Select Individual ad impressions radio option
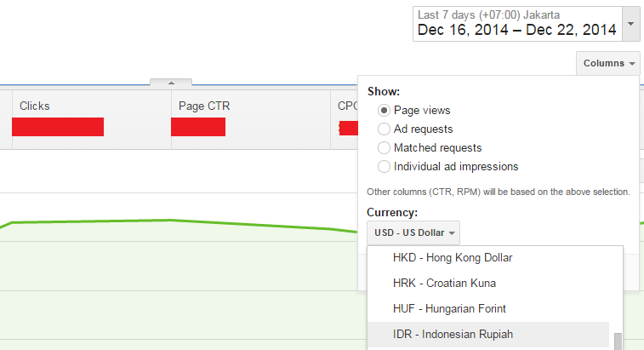This screenshot has height=350, width=644. [x=384, y=167]
